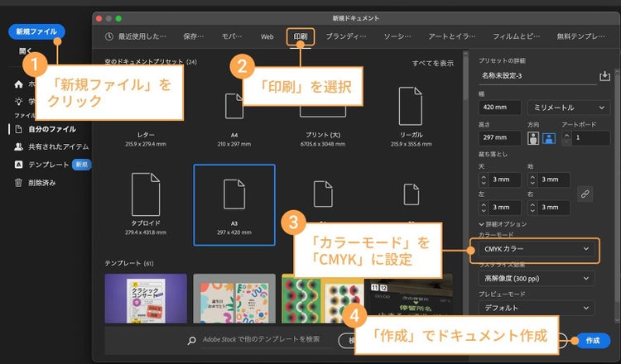Click the trash can icon
This screenshot has height=364, width=621.
click(x=18, y=182)
